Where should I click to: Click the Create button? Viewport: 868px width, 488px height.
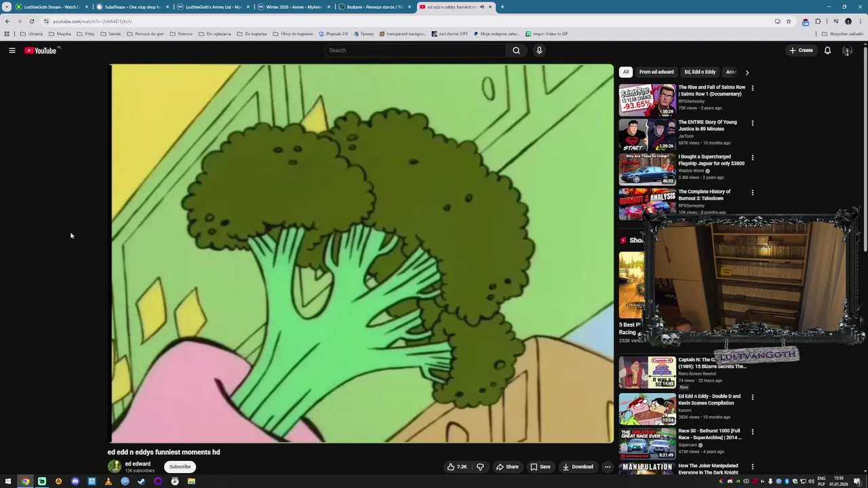pyautogui.click(x=801, y=50)
